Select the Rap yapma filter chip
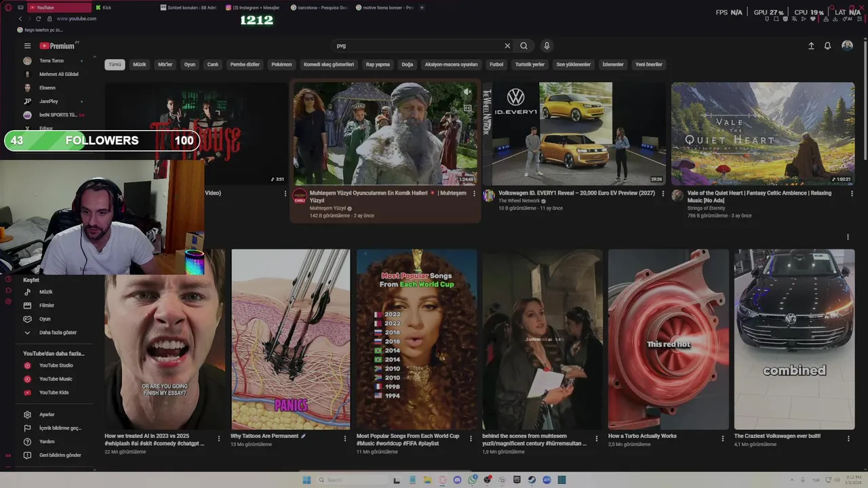This screenshot has height=488, width=868. (x=378, y=64)
